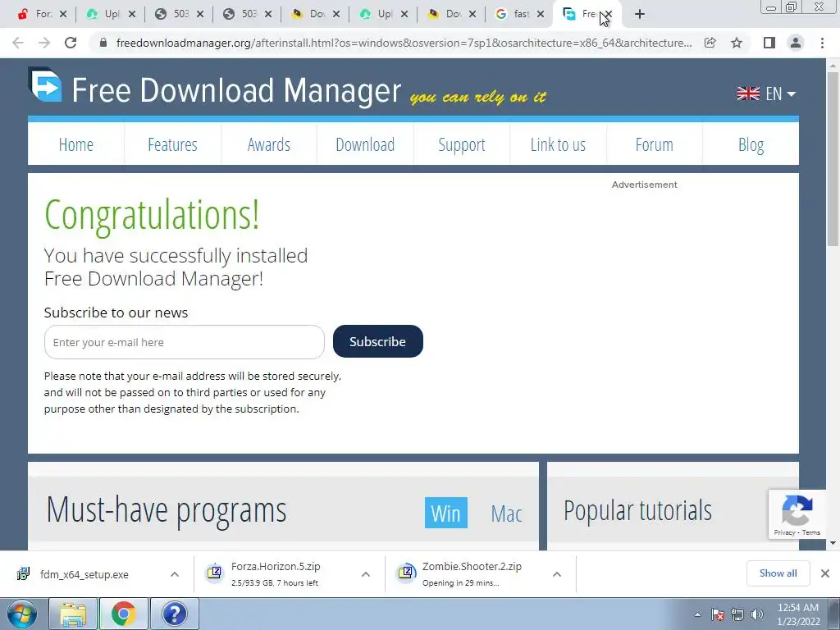This screenshot has width=840, height=630.
Task: Click the 'Popular tutorials' heading
Action: pos(637,510)
